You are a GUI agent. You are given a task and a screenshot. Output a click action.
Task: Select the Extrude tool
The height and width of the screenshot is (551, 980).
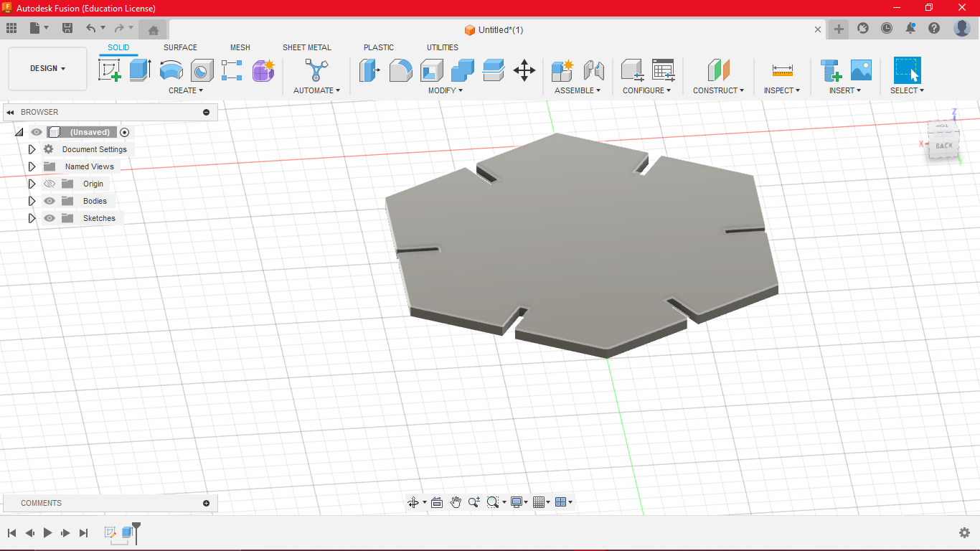click(x=140, y=70)
